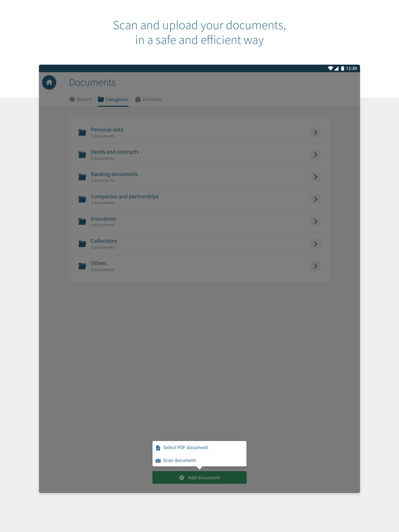Click the Collections folder icon
Viewport: 399px width, 532px height.
(82, 243)
